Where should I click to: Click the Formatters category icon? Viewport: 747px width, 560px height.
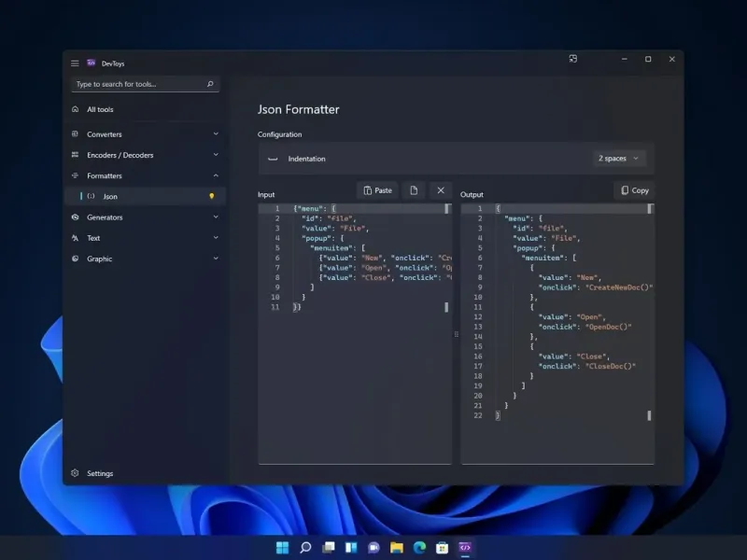point(76,175)
